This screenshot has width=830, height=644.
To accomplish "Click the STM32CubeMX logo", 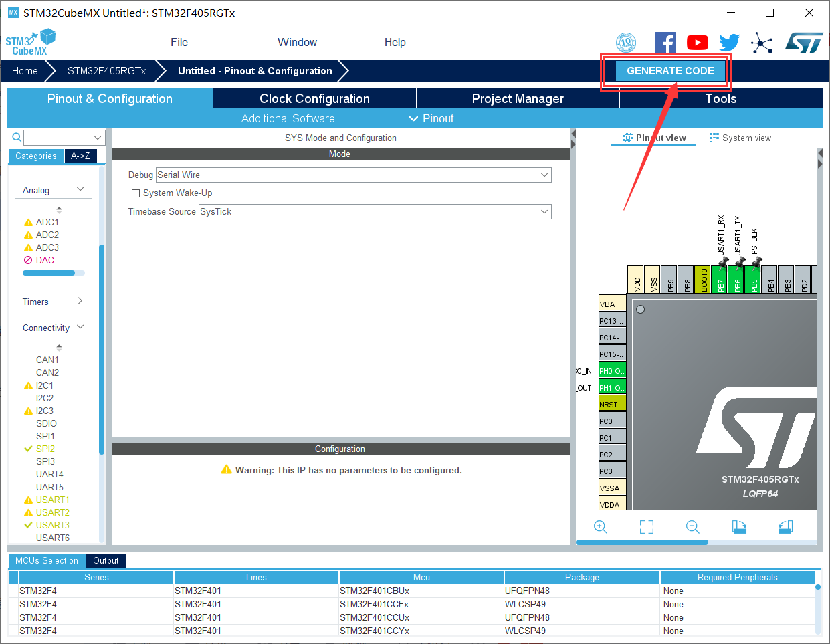I will click(31, 42).
